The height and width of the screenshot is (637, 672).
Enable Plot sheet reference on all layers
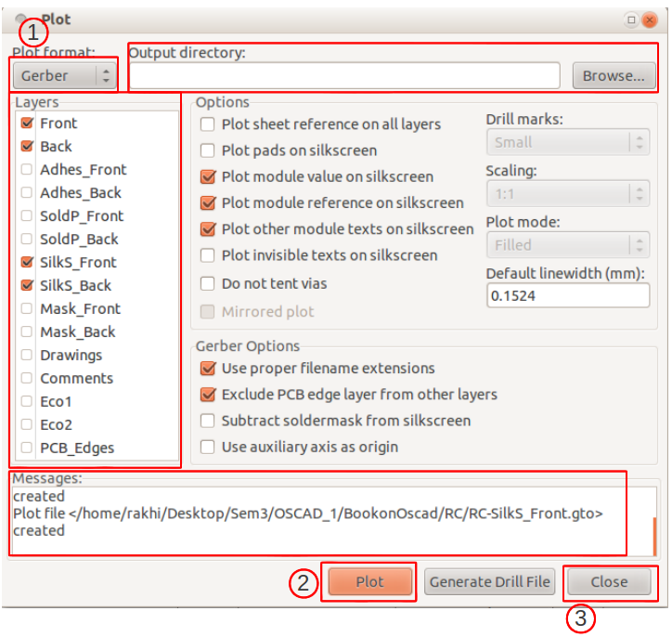click(x=208, y=124)
